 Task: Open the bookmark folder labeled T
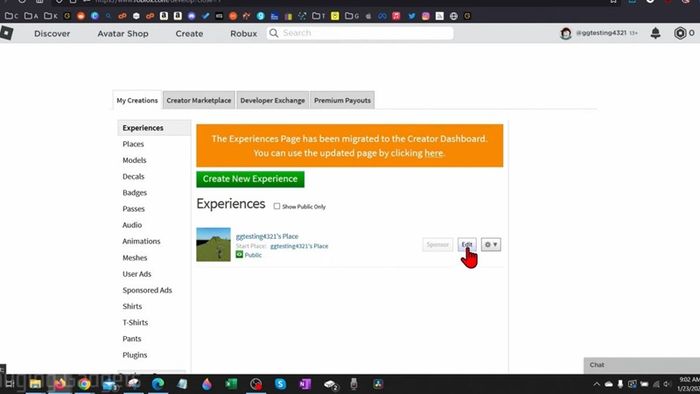click(x=319, y=16)
